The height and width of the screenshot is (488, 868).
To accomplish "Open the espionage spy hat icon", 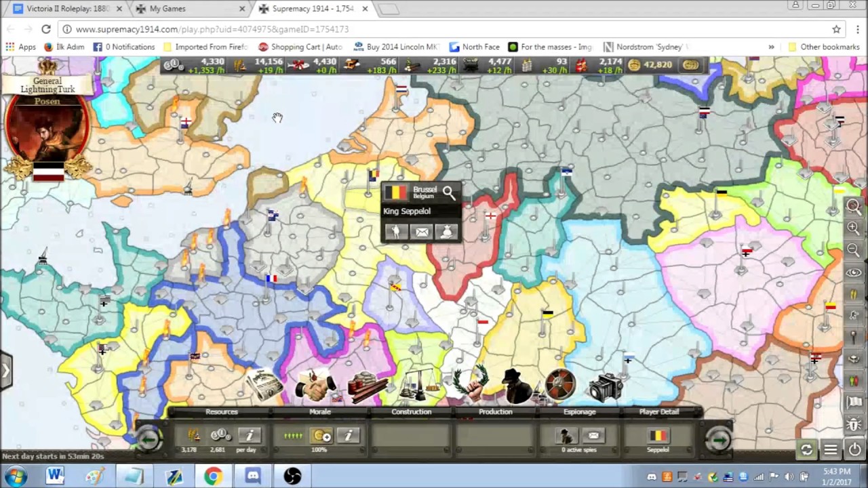I will click(517, 385).
